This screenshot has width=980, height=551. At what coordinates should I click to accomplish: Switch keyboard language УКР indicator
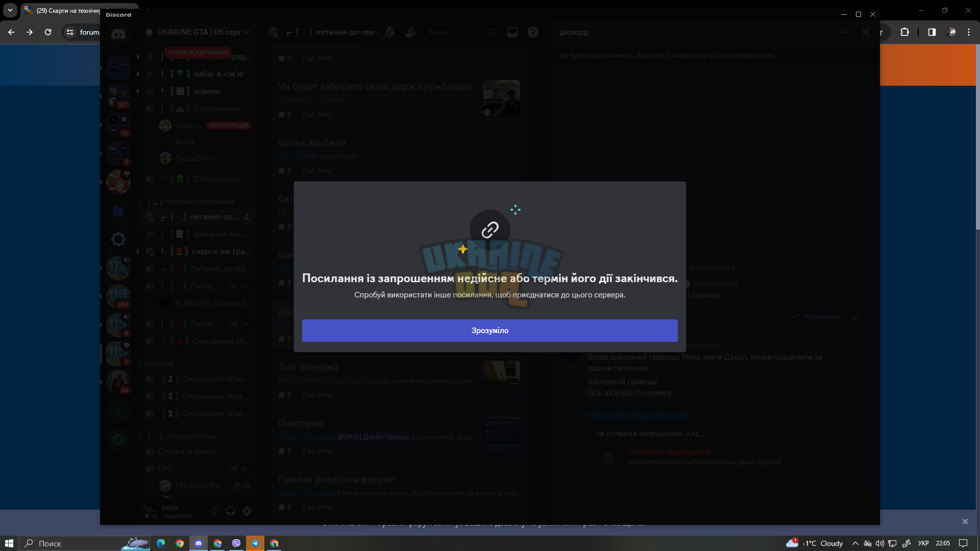(923, 543)
